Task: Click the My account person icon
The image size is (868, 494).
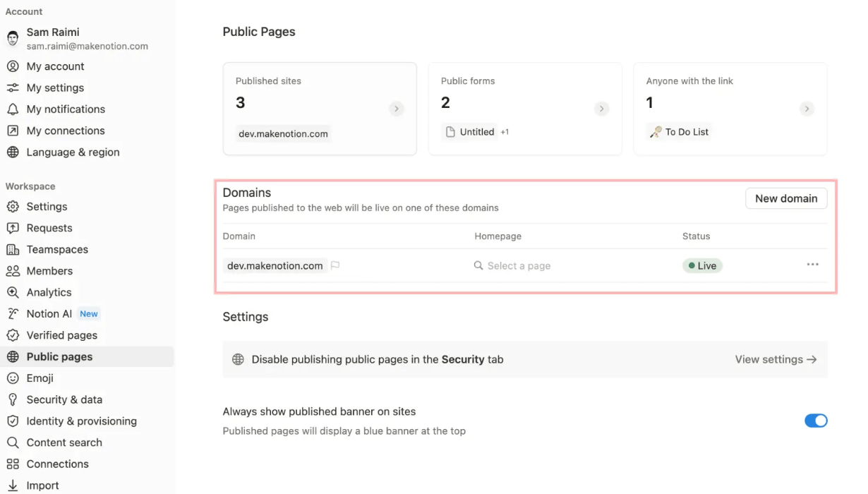Action: coord(13,66)
